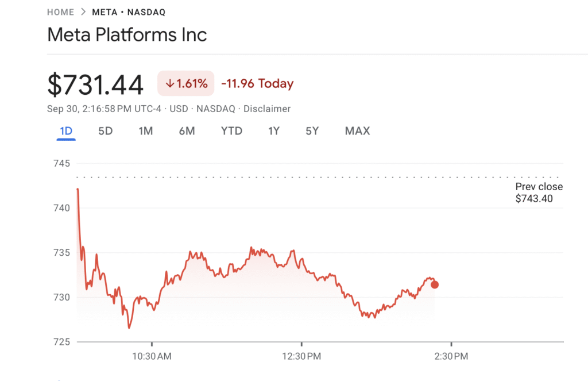588x381 pixels.
Task: Navigate to HOME via the breadcrumb
Action: pos(60,11)
